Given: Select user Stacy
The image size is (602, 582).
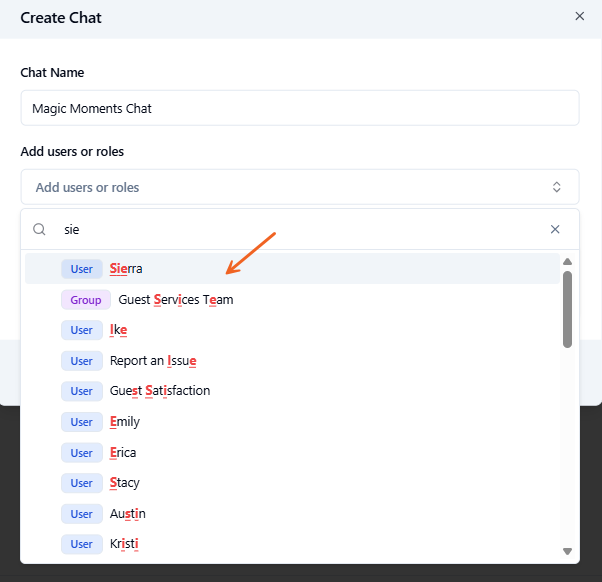Looking at the screenshot, I should point(124,483).
